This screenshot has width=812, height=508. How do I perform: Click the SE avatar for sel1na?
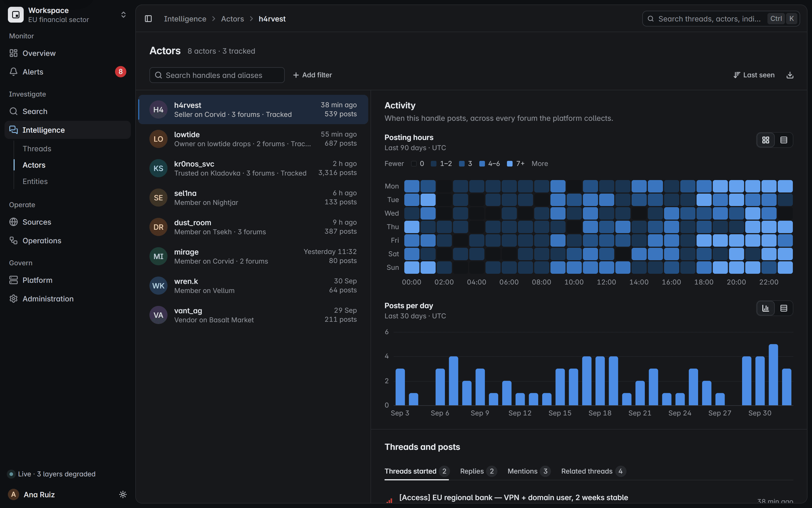pos(158,198)
